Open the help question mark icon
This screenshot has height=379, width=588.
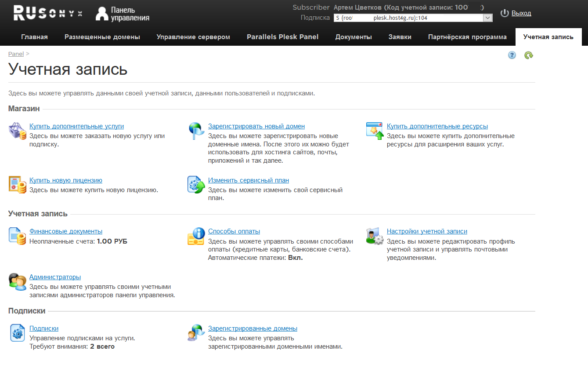[512, 55]
